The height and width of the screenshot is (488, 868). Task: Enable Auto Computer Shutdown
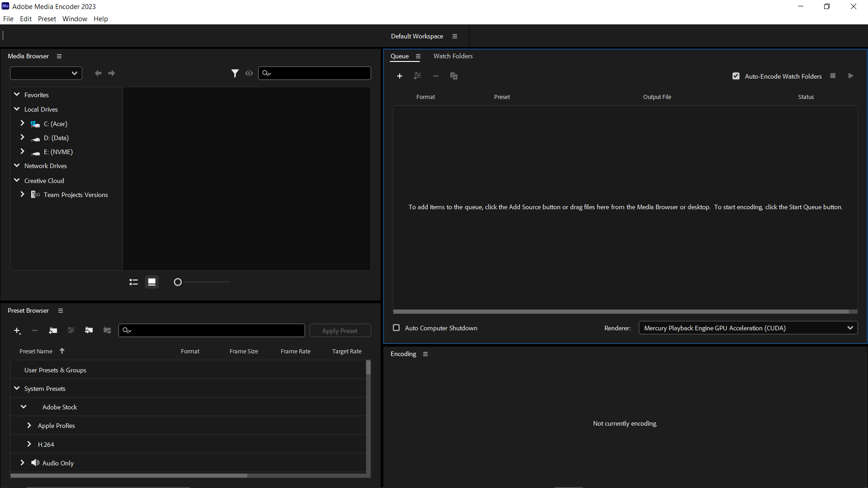point(396,328)
